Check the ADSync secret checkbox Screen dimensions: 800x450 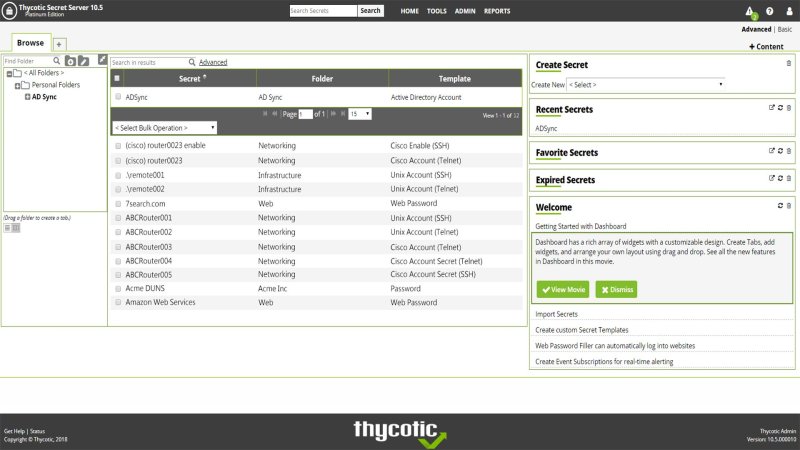click(x=117, y=98)
